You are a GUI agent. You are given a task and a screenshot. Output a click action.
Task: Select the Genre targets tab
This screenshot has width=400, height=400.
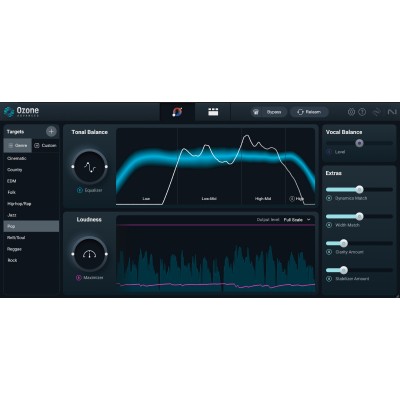coord(18,146)
